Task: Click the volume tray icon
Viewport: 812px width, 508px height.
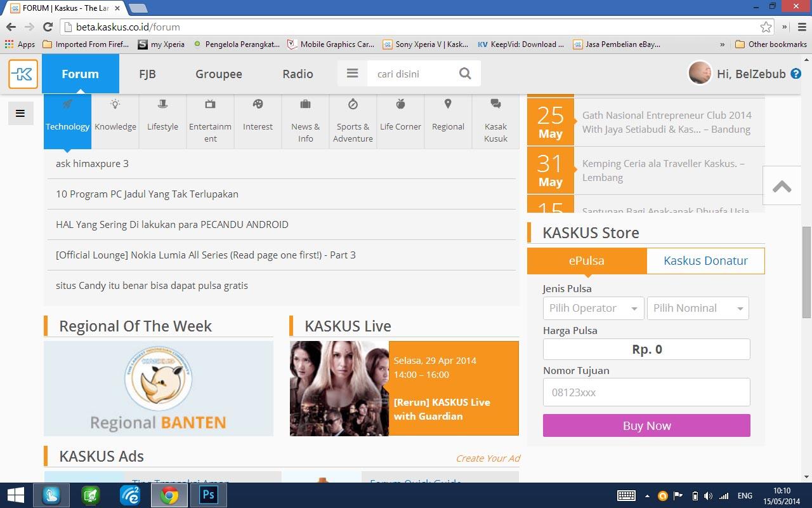Action: [709, 496]
